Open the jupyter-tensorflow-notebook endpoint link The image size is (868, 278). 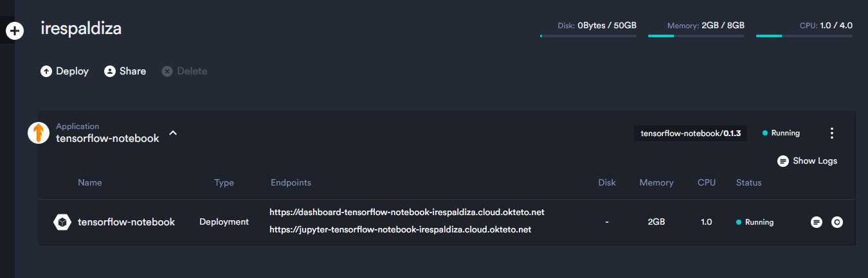coord(400,229)
